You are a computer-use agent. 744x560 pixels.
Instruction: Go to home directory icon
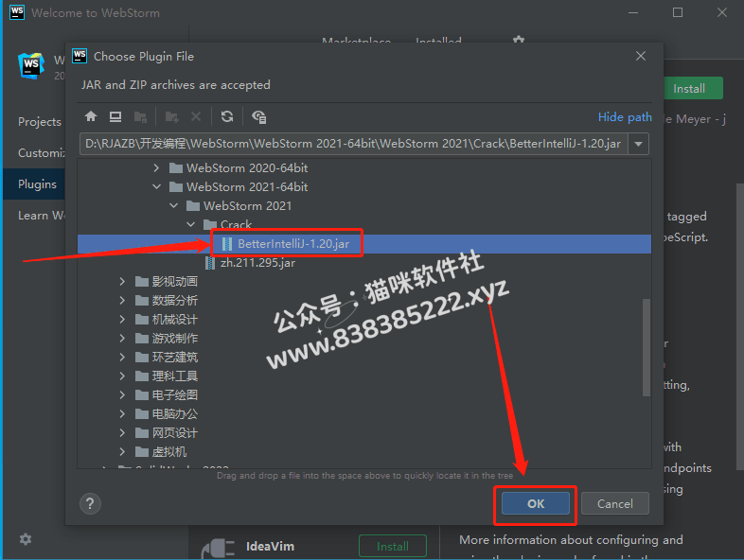(x=91, y=116)
